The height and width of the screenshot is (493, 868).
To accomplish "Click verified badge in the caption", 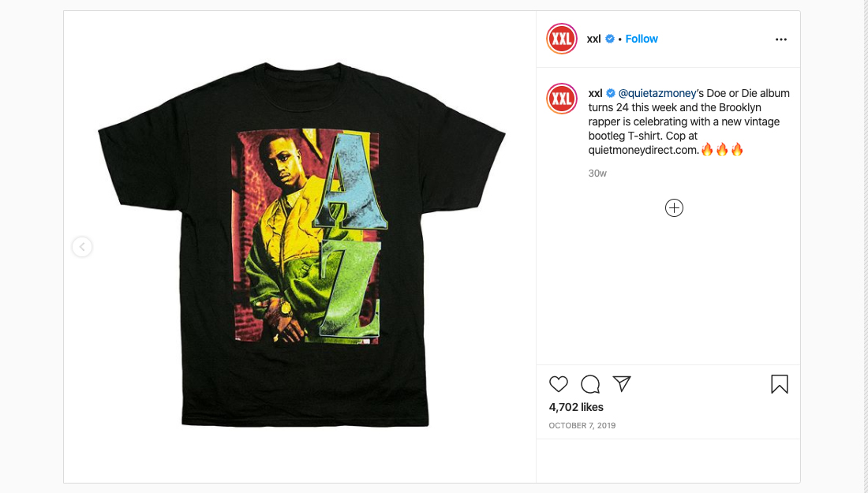I will click(611, 93).
